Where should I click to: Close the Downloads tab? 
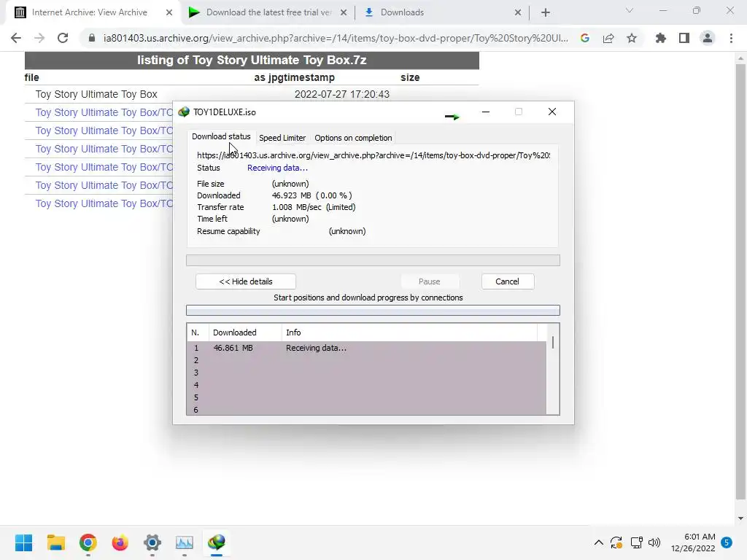click(x=518, y=13)
